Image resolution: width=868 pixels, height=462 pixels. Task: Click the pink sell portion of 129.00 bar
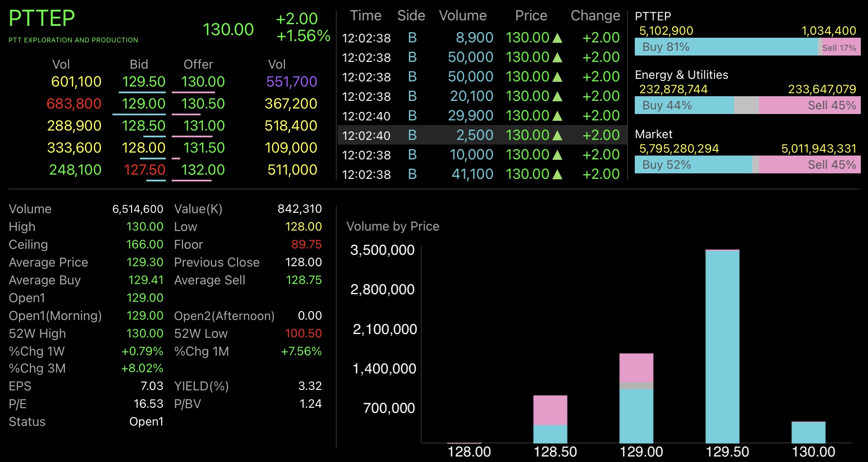(636, 367)
